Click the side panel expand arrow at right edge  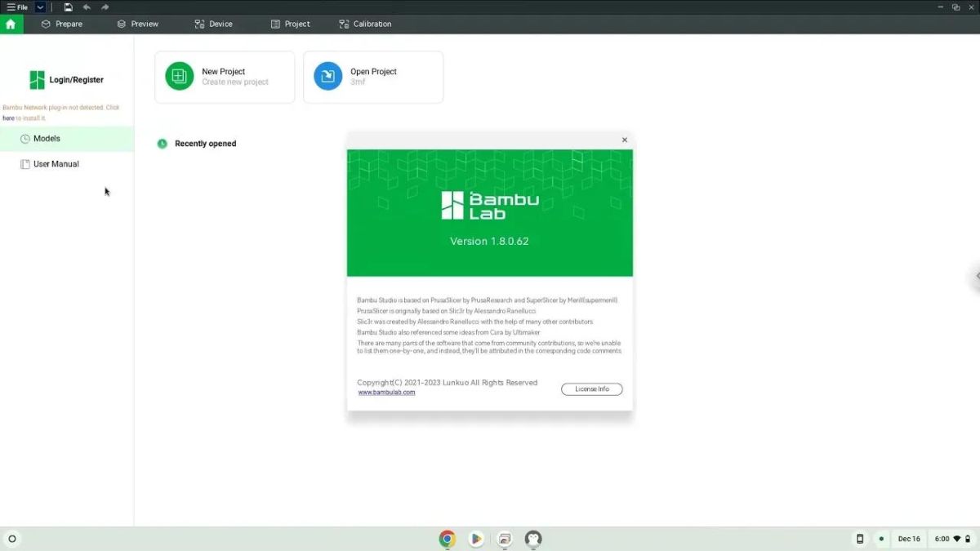(977, 277)
